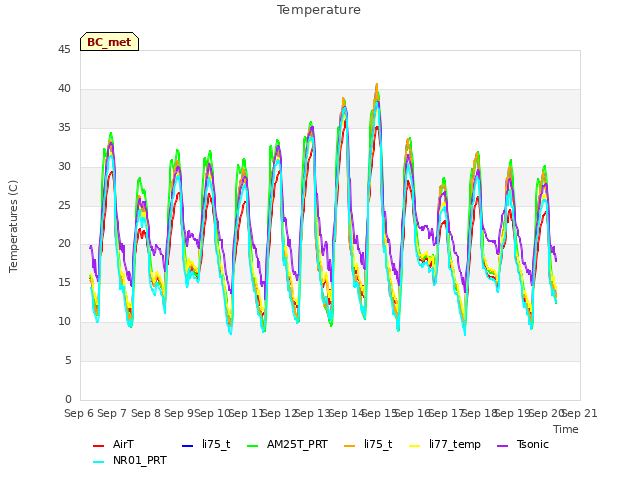Click the red AirT legend swatch
The height and width of the screenshot is (480, 640).
[98, 445]
